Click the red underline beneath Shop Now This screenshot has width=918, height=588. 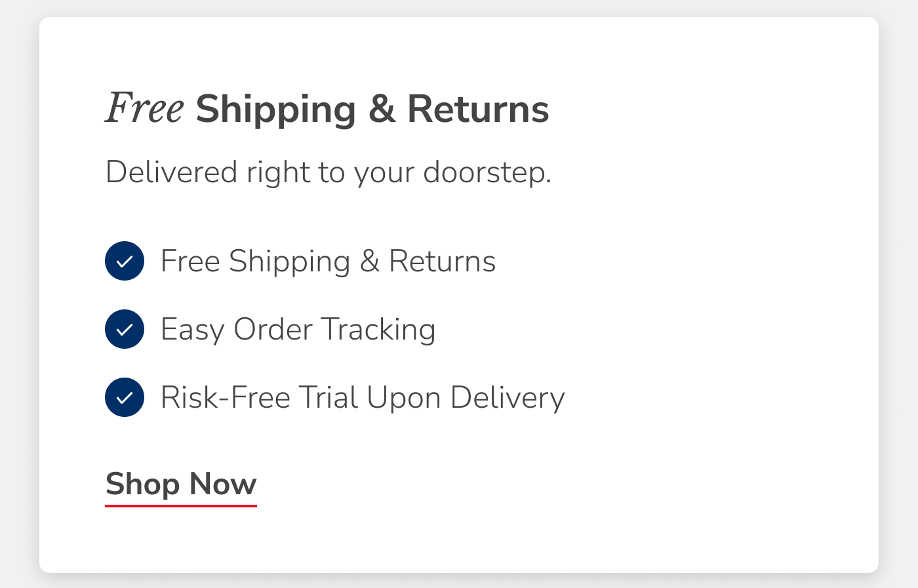point(181,505)
